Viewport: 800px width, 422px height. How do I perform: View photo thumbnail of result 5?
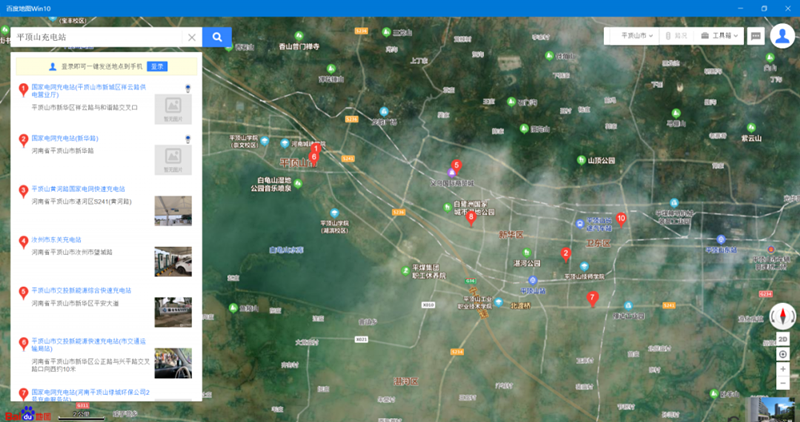click(x=173, y=312)
